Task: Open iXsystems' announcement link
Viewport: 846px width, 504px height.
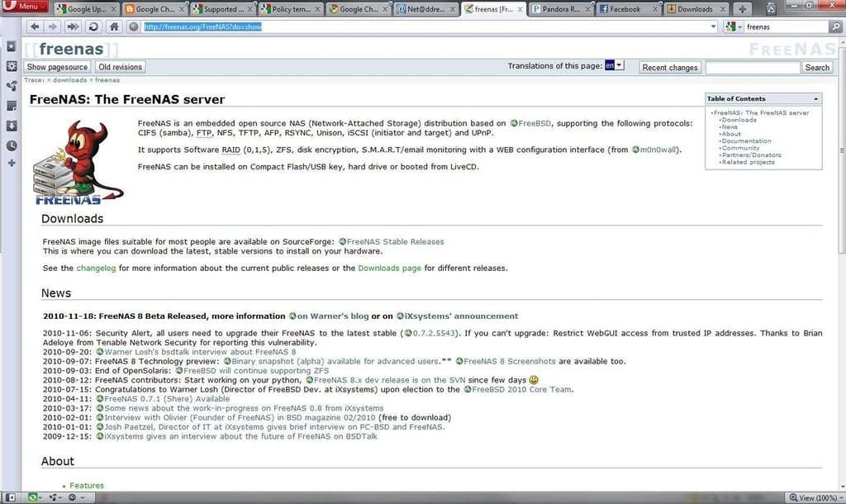Action: pos(457,316)
